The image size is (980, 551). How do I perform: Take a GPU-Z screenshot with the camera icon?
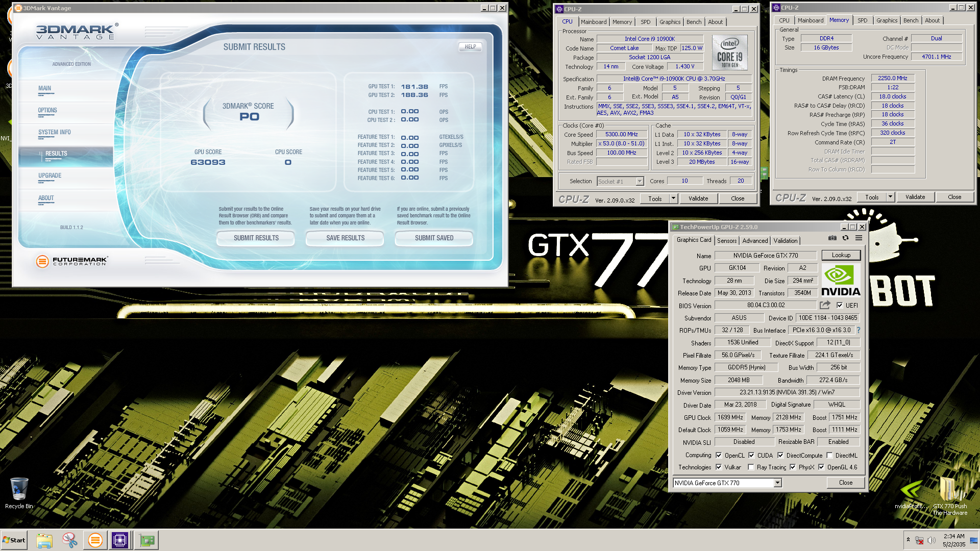832,238
